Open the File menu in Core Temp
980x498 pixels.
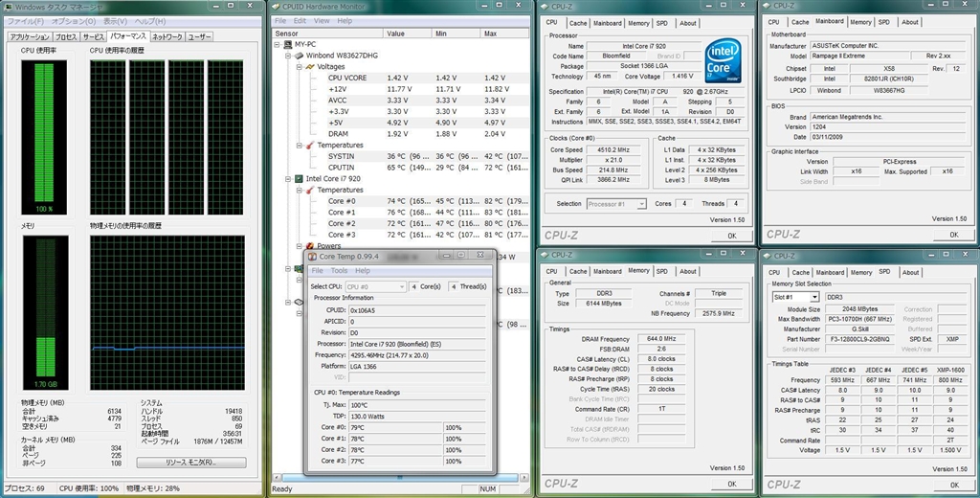[318, 270]
